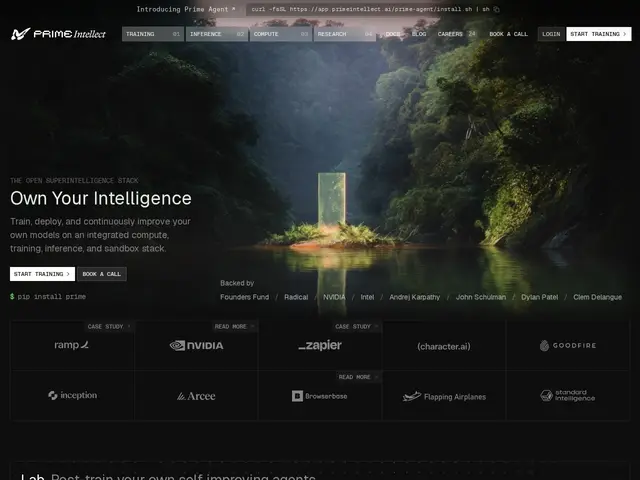
Task: Open the Browserbase Read More tag
Action: pyautogui.click(x=358, y=377)
